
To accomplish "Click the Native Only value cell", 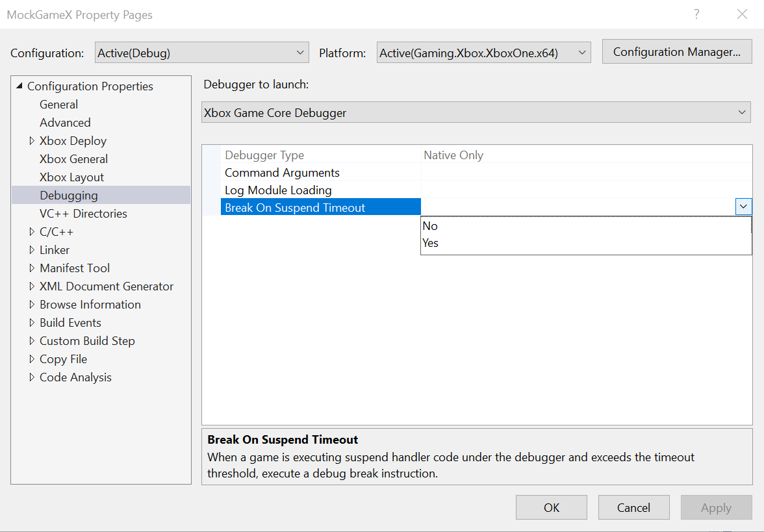I will pyautogui.click(x=587, y=155).
